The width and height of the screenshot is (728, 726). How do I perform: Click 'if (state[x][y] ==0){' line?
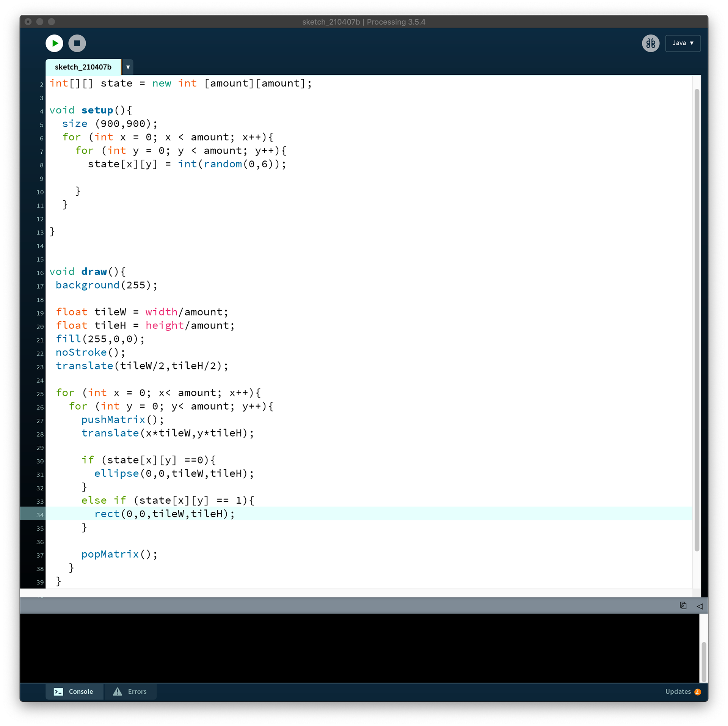pos(148,460)
